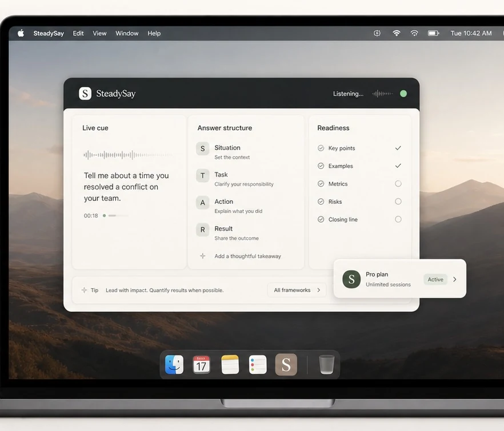
Task: Open the Trash in the dock
Action: pyautogui.click(x=327, y=365)
